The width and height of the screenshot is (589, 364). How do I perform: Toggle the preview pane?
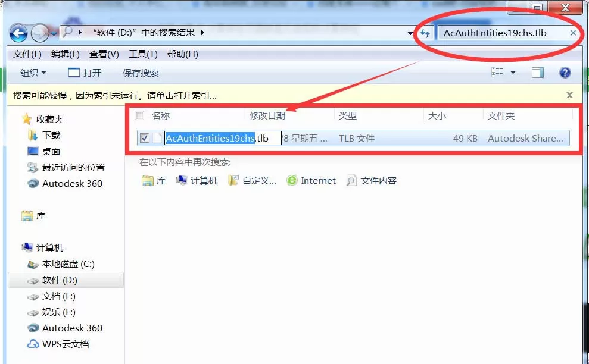point(538,73)
